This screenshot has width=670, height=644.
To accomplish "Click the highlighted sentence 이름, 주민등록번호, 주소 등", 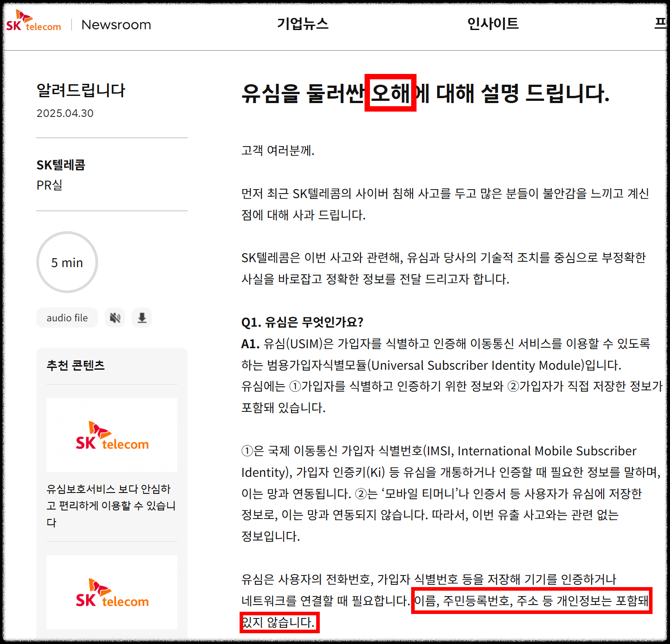I will [532, 601].
